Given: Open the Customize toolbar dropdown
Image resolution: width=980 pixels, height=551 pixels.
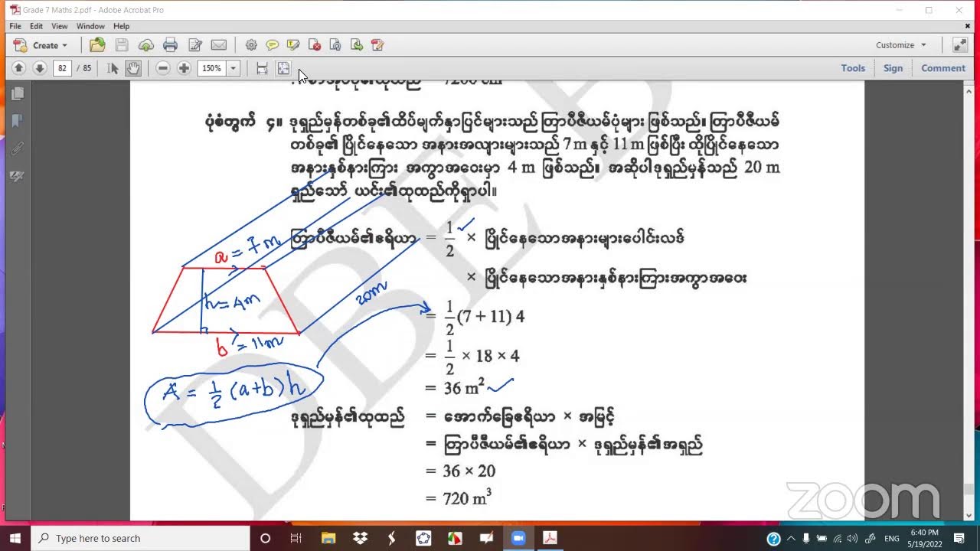Looking at the screenshot, I should 901,45.
